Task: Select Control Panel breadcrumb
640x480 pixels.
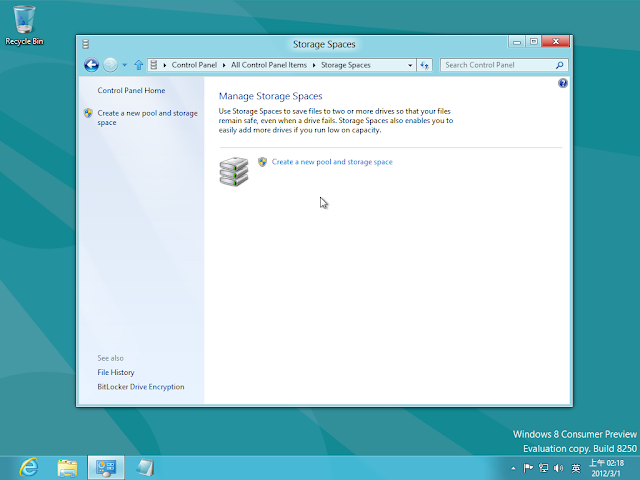Action: (194, 65)
